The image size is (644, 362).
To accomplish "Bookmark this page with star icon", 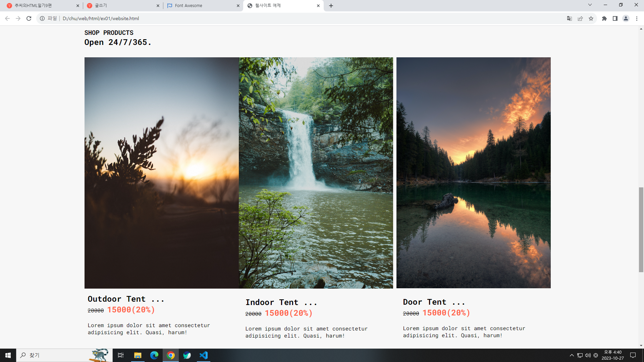I will (x=591, y=18).
